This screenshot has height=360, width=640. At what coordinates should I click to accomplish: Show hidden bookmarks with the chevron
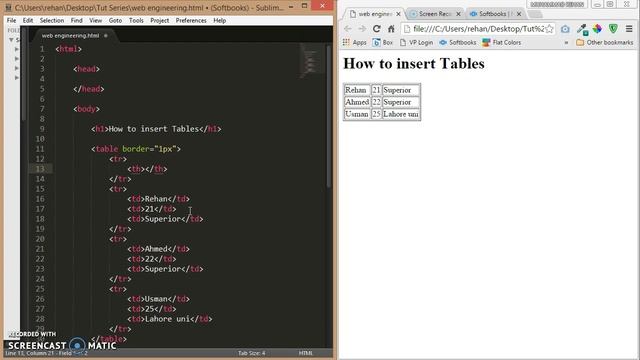click(x=566, y=42)
